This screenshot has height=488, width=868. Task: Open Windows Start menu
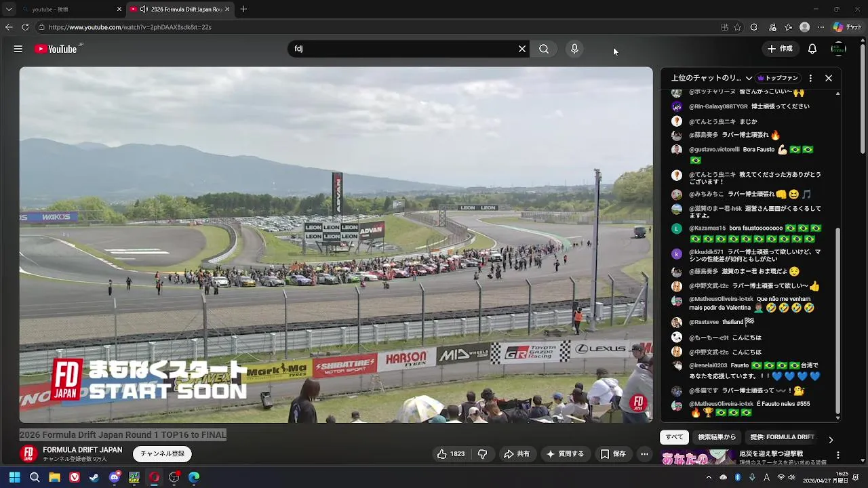(x=14, y=477)
